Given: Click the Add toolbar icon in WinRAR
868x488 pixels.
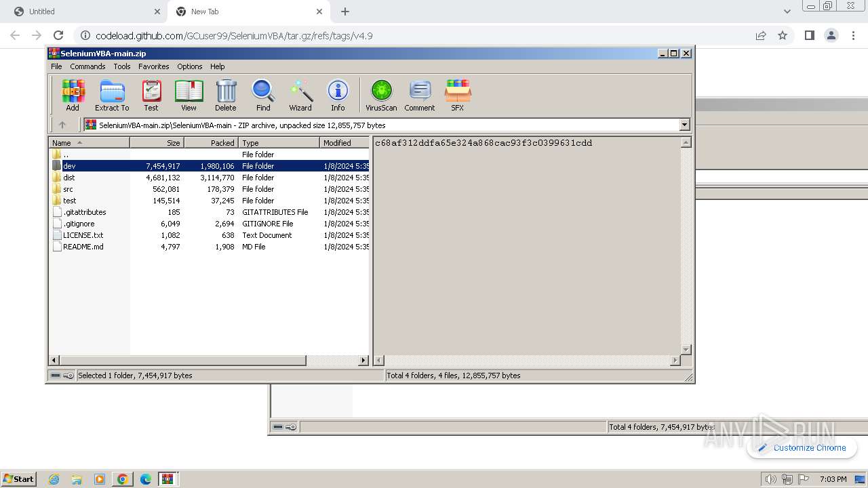Looking at the screenshot, I should [x=73, y=96].
